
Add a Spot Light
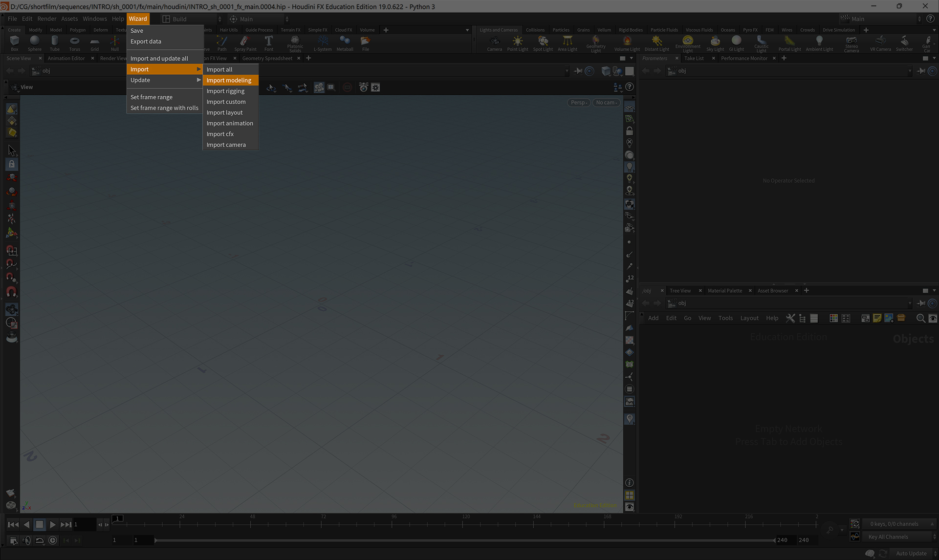543,43
